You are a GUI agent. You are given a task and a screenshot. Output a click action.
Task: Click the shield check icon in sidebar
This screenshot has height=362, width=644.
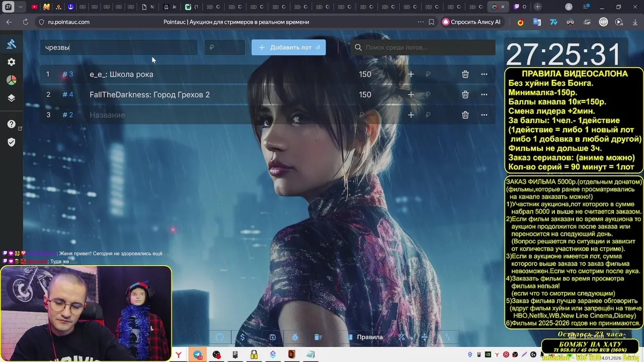pos(11,142)
